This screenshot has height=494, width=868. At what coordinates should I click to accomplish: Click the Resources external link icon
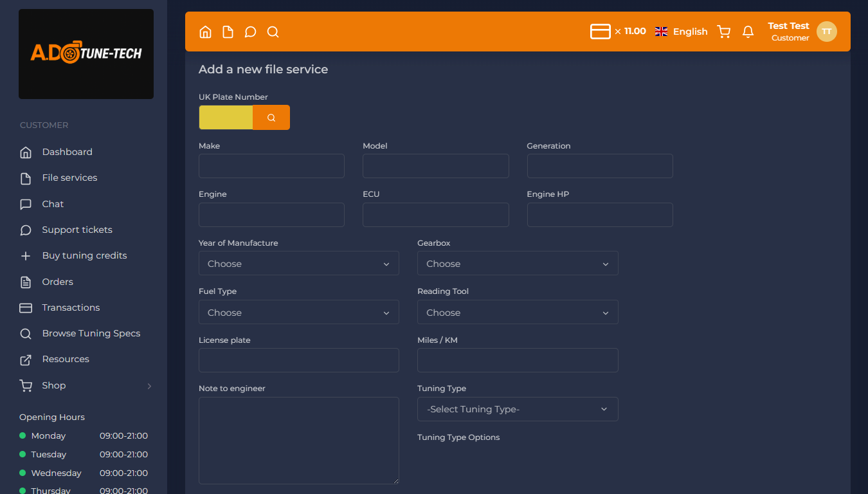(x=26, y=360)
